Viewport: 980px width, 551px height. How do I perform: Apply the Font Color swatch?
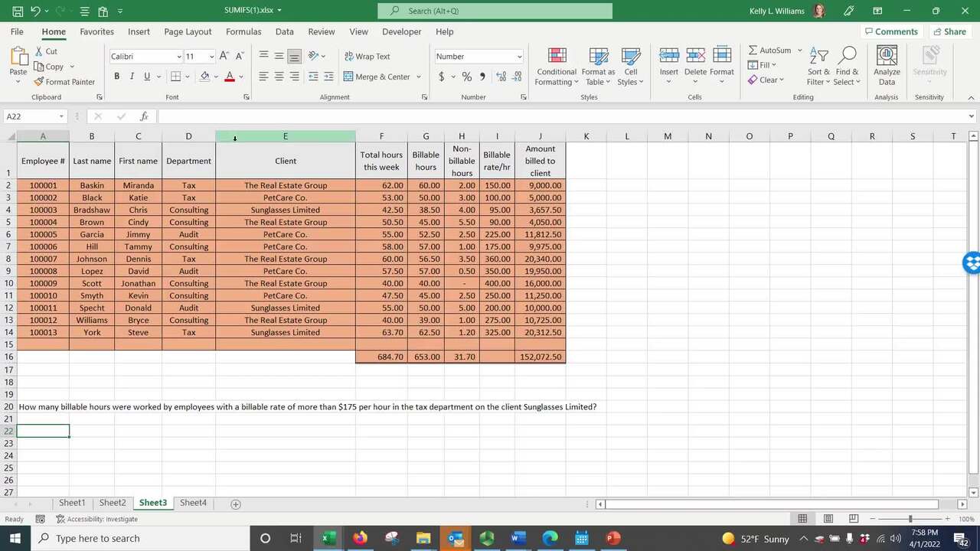[x=229, y=77]
